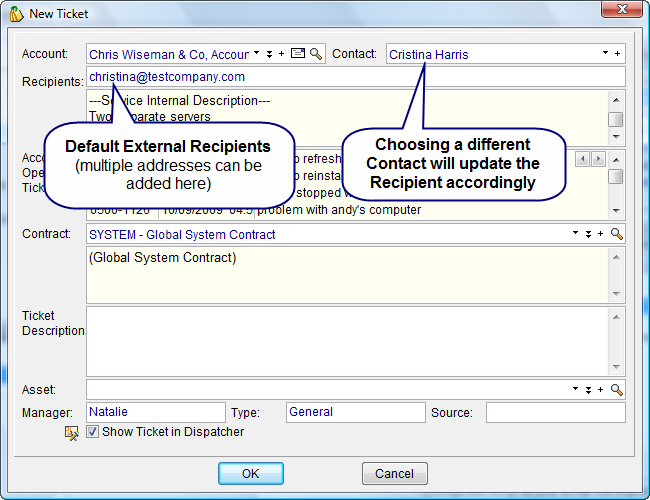Click the edit icon left of dispatcher checkbox
The width and height of the screenshot is (650, 500).
(x=72, y=433)
